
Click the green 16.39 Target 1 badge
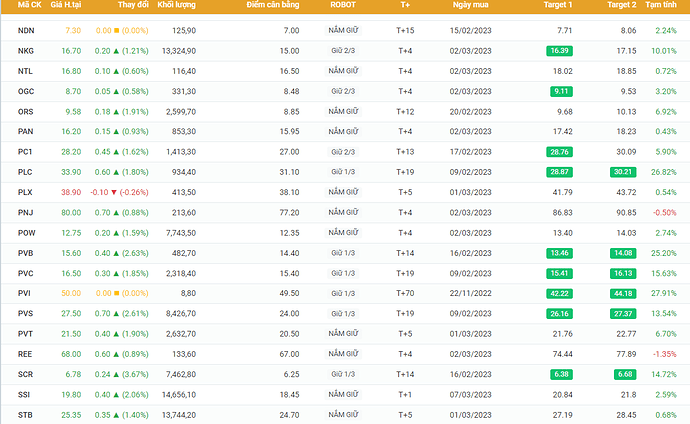[x=559, y=51]
